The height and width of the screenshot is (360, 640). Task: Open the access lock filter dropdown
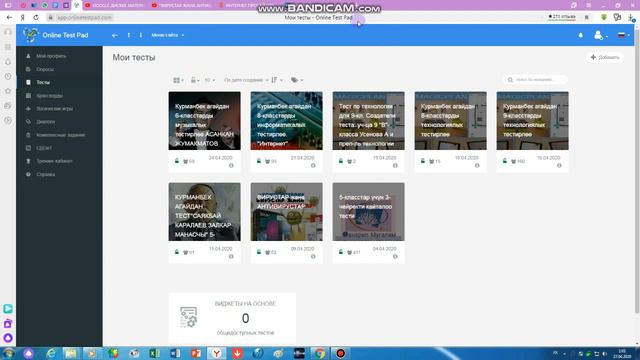tap(195, 80)
